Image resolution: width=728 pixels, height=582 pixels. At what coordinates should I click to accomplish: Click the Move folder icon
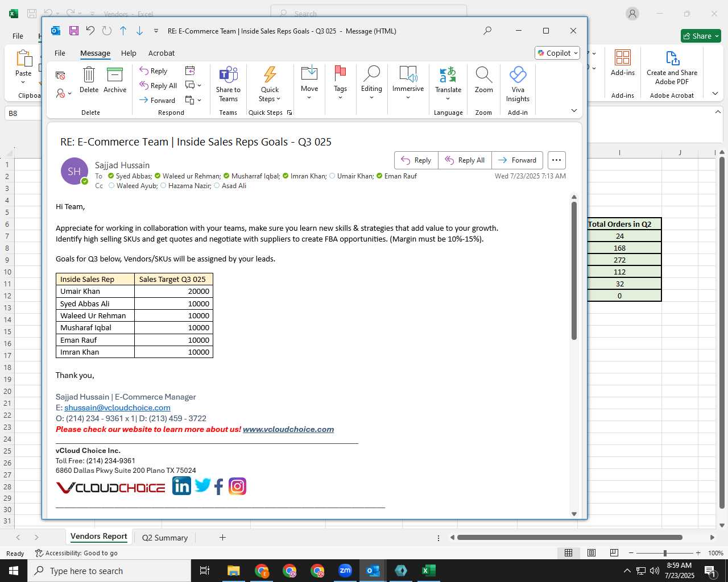309,73
